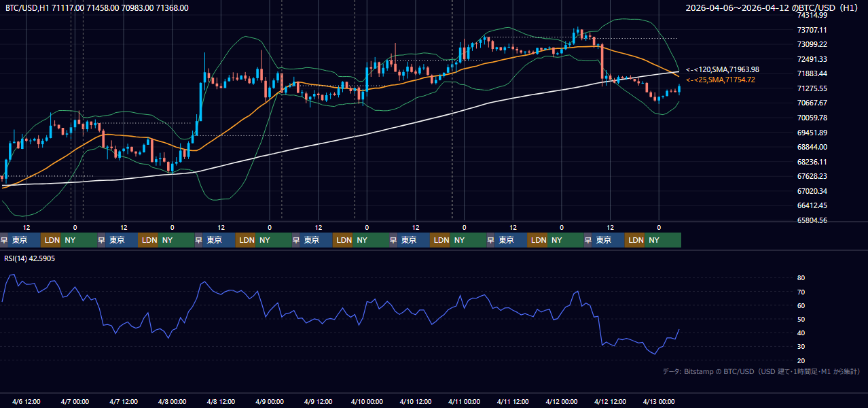
Task: Click the Bitstamp data source note
Action: coord(761,371)
